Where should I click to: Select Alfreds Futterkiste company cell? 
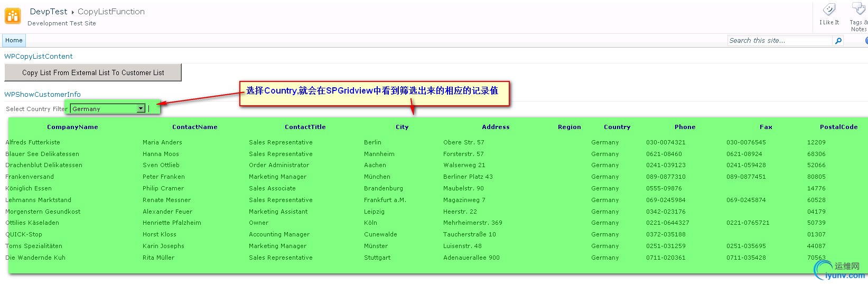click(x=33, y=142)
